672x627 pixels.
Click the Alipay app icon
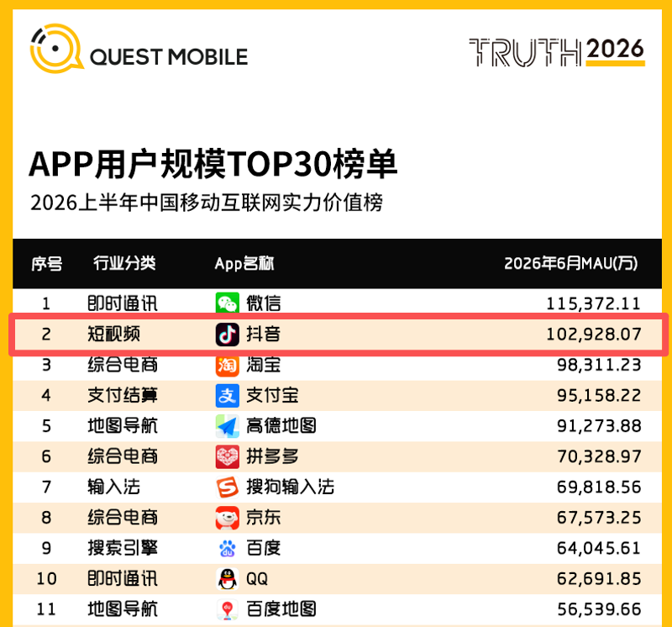tap(227, 395)
